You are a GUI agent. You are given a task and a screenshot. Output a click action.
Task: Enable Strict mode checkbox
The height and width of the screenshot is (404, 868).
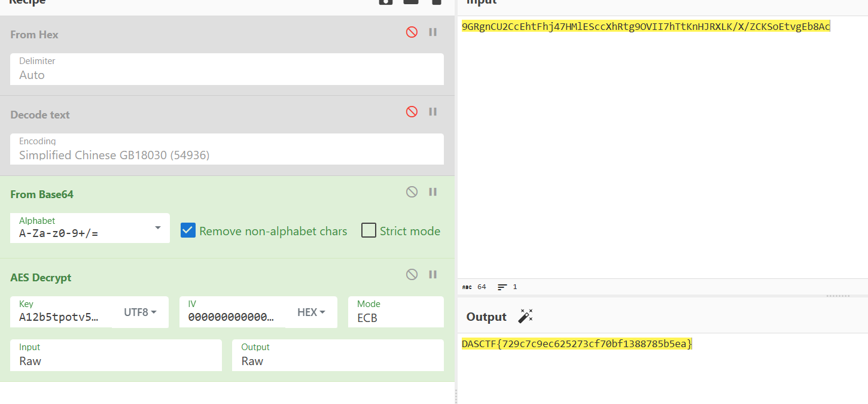tap(369, 230)
